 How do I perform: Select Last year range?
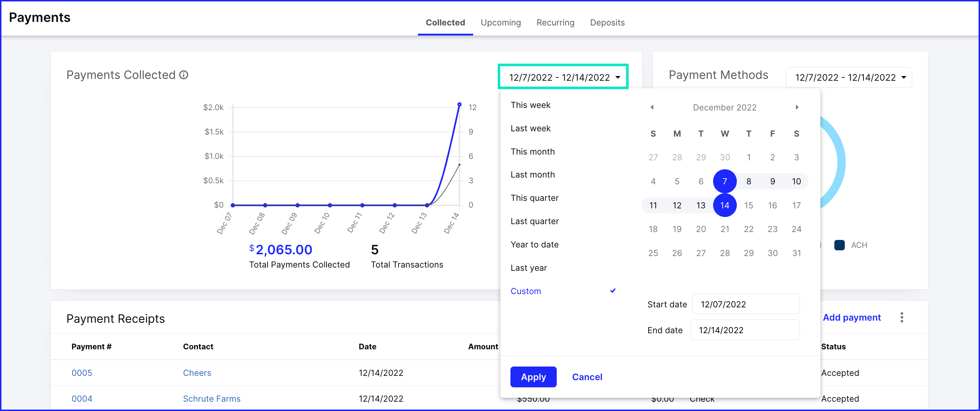click(x=528, y=268)
